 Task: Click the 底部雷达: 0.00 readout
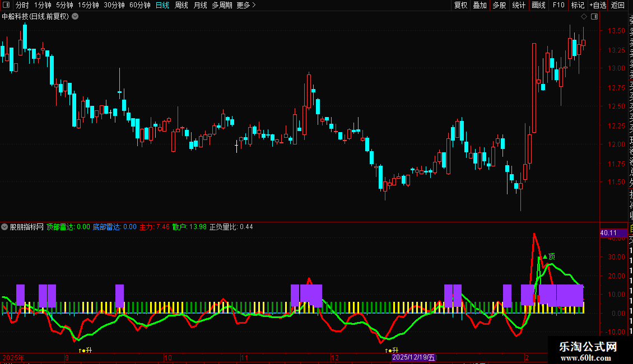[x=115, y=227]
